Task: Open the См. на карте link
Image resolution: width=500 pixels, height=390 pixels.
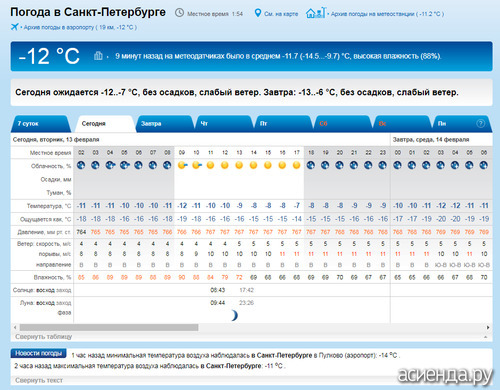Action: click(281, 14)
